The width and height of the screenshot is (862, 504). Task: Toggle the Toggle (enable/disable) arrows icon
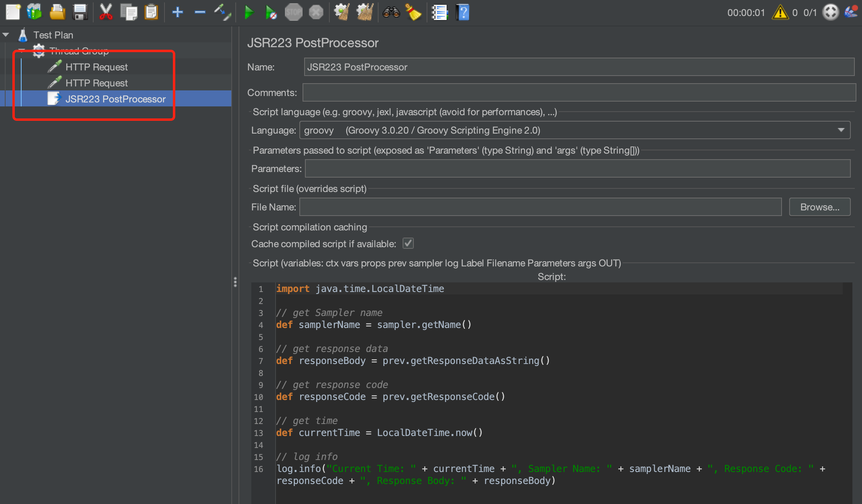223,12
